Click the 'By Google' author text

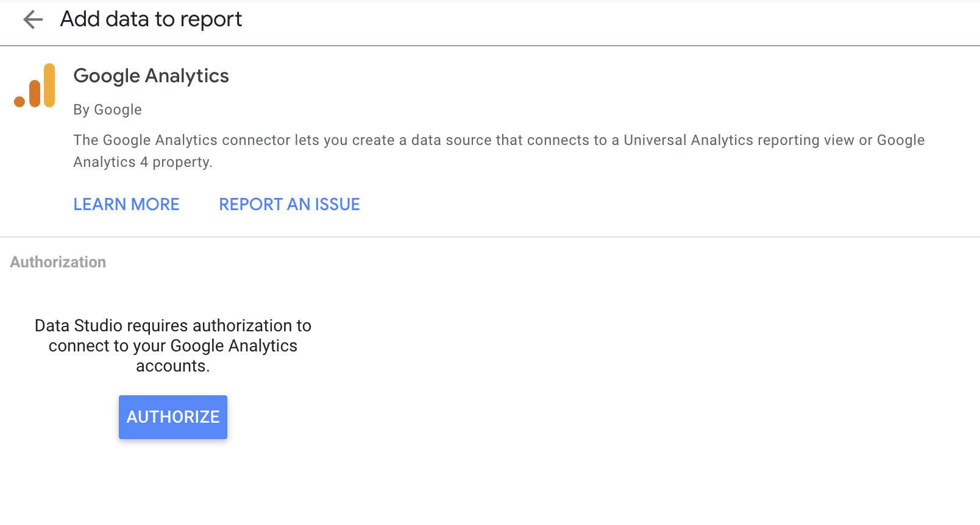(107, 110)
